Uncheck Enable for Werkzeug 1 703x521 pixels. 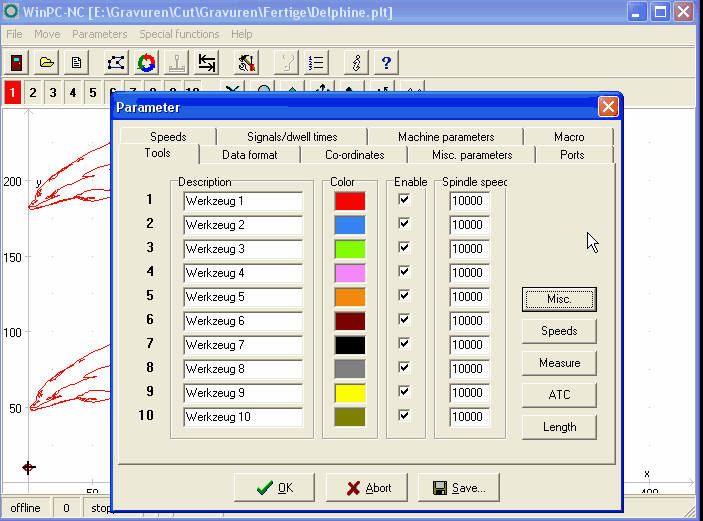coord(404,200)
